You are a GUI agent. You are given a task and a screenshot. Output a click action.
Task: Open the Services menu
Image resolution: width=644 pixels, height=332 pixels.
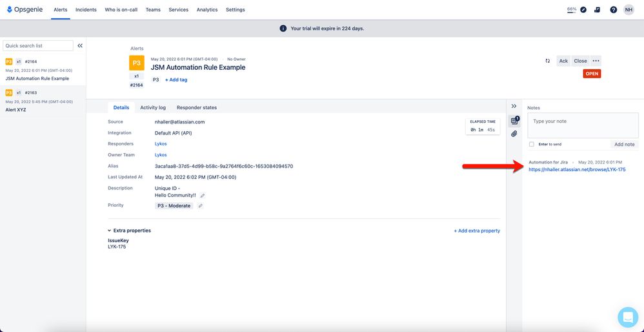[179, 10]
